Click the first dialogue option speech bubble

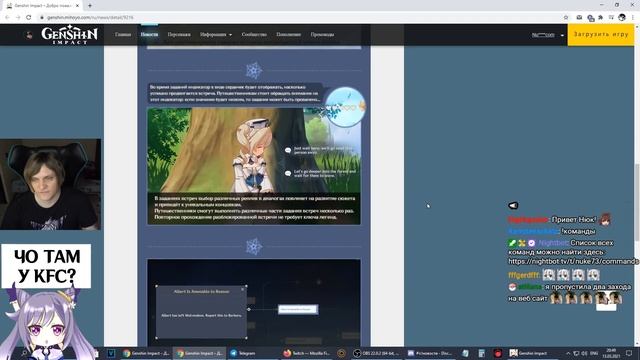coord(288,150)
